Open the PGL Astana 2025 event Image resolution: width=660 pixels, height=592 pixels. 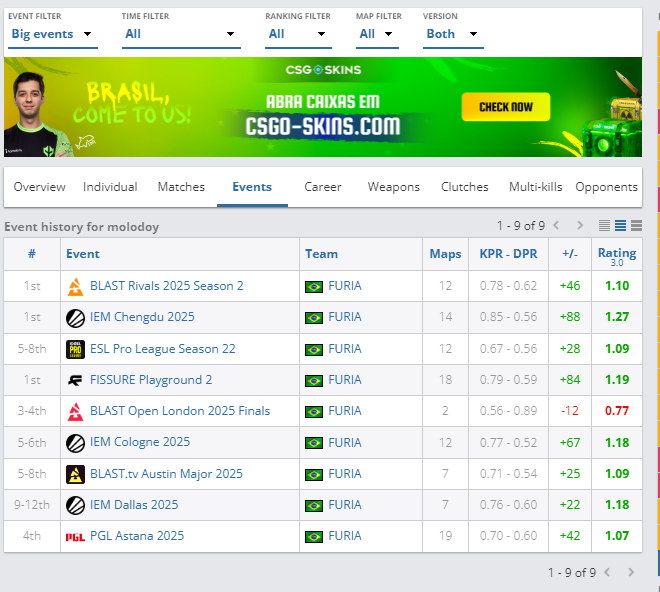137,536
